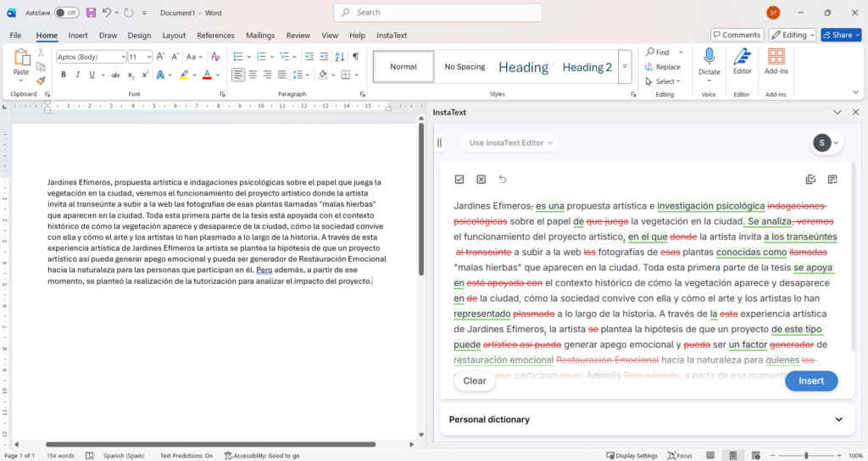Accept all suggestions with the checkmark-box icon
Screen dimensions: 868x461
(459, 179)
